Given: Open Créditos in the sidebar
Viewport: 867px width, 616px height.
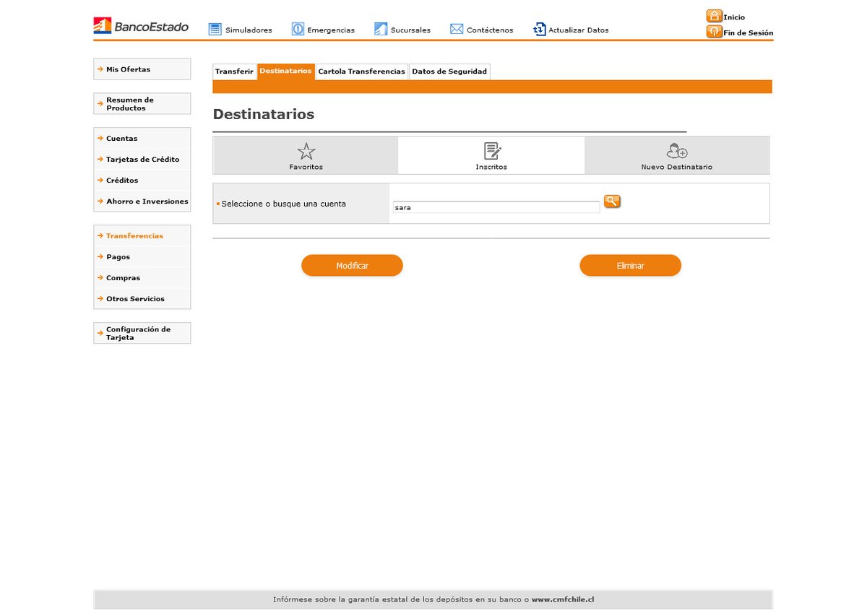Looking at the screenshot, I should pyautogui.click(x=142, y=181).
